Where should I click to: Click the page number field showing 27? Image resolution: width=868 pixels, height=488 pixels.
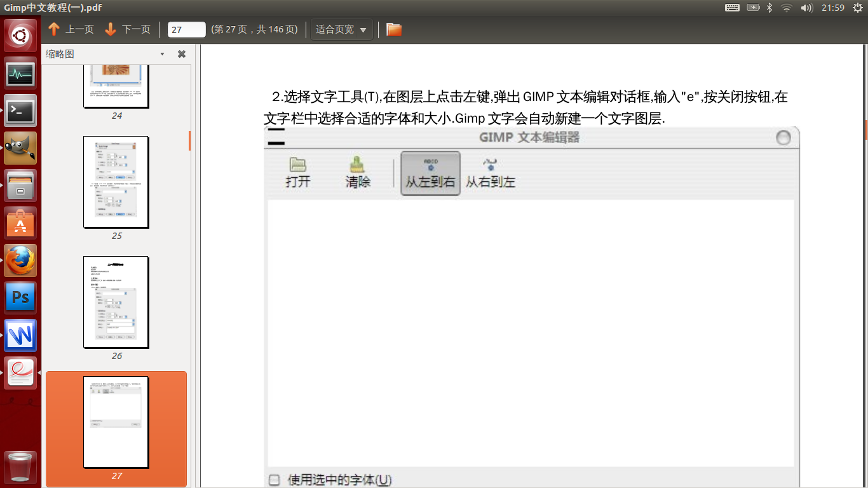(x=186, y=29)
